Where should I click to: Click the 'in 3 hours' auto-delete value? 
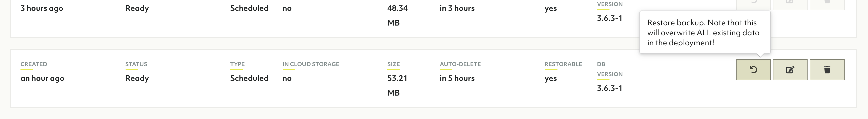457,8
